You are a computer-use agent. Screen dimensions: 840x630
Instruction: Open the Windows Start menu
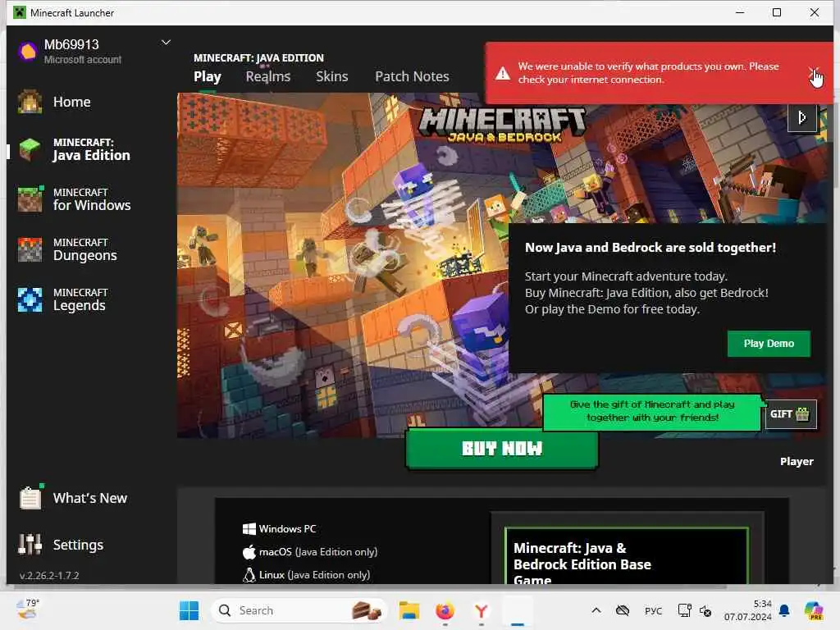pyautogui.click(x=189, y=610)
